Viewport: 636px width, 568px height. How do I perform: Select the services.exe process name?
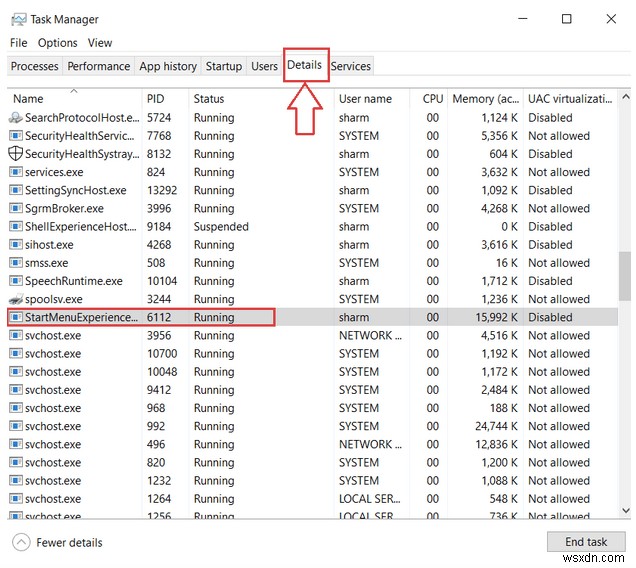[x=54, y=172]
